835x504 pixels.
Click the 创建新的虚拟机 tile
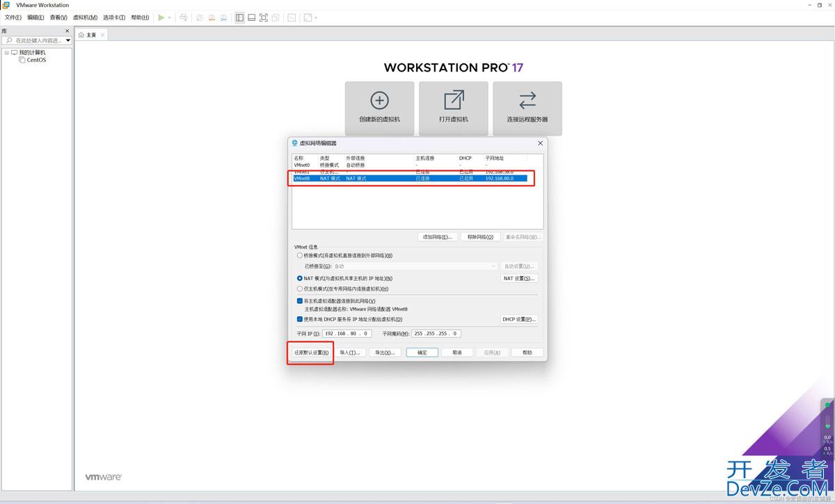click(379, 107)
